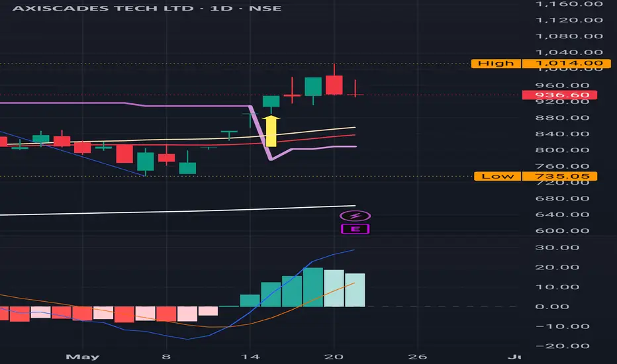Viewport: 617px width, 364px height.
Task: Open the earnings 'E' marker
Action: tap(355, 229)
